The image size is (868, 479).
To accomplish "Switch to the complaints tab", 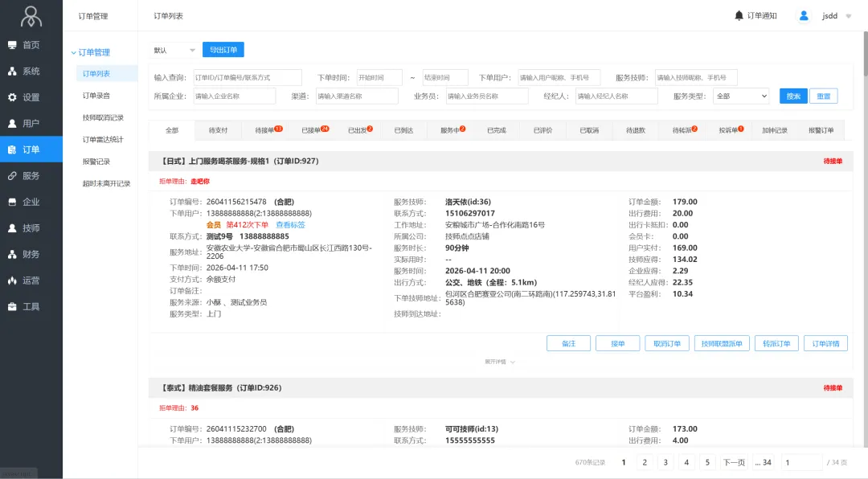I will [731, 130].
